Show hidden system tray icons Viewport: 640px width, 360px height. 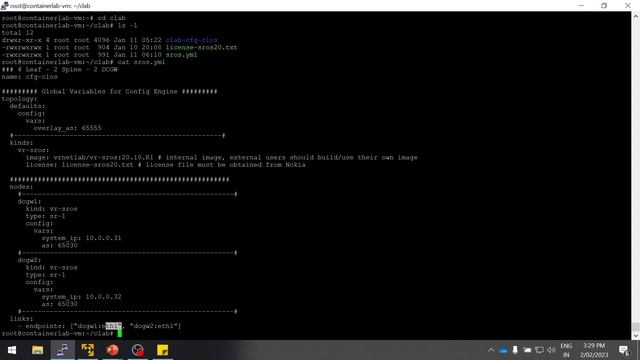tap(491, 350)
